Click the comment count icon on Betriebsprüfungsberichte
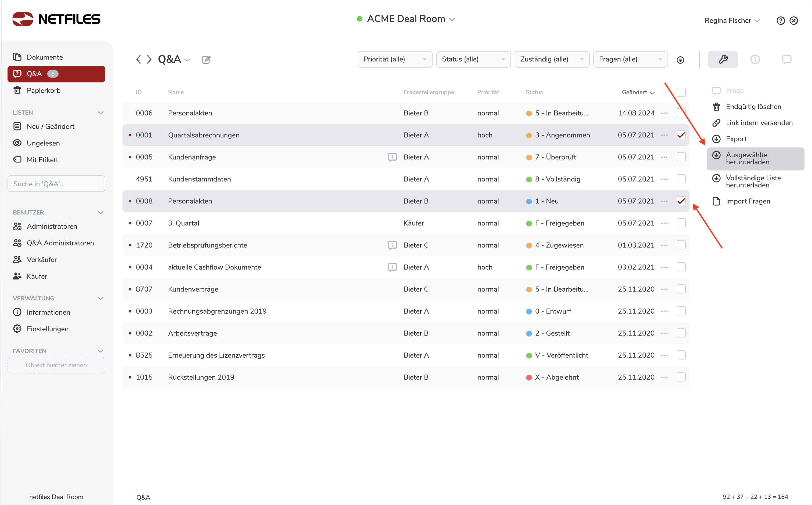The height and width of the screenshot is (505, 812). coord(392,245)
